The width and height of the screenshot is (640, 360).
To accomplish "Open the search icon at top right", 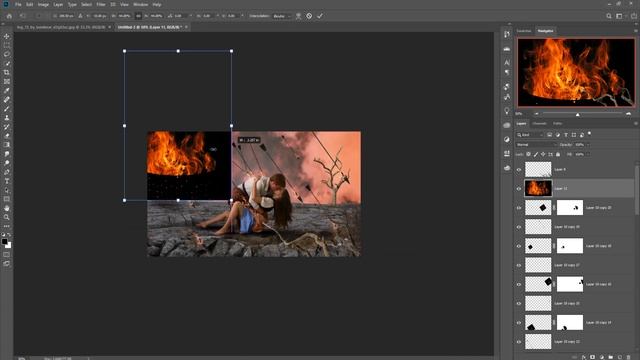I will coord(609,16).
